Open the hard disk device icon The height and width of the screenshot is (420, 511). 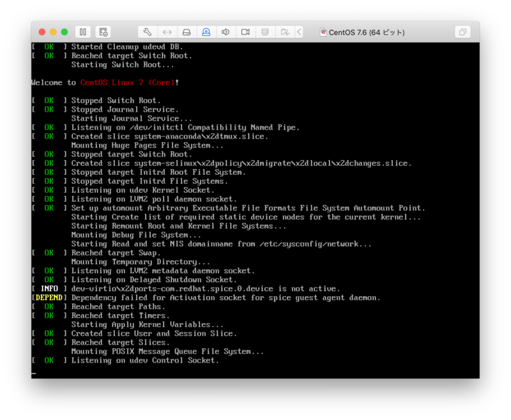[187, 32]
